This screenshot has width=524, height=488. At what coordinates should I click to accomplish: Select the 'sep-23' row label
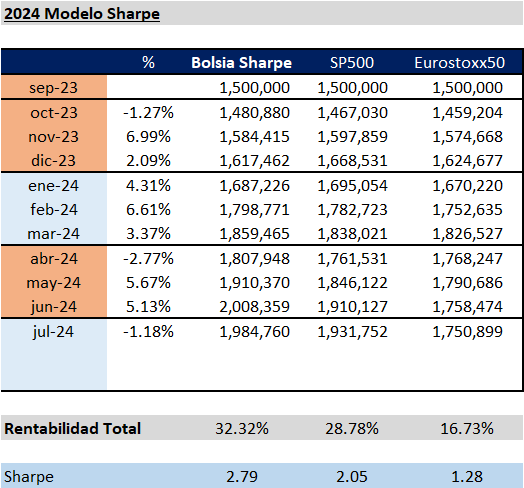(x=53, y=88)
